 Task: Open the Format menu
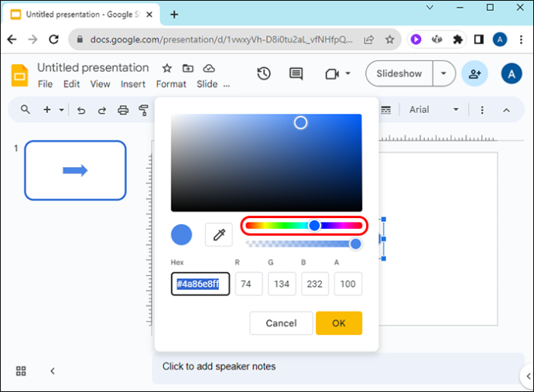click(171, 84)
